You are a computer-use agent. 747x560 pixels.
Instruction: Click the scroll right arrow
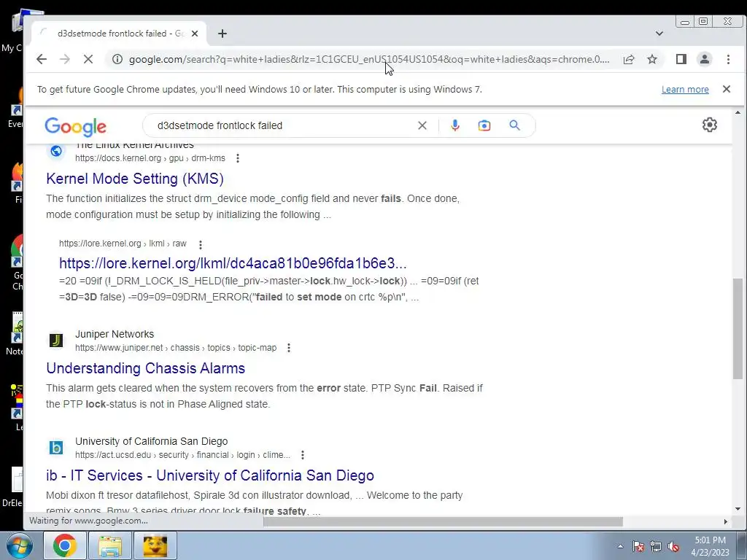[x=726, y=522]
